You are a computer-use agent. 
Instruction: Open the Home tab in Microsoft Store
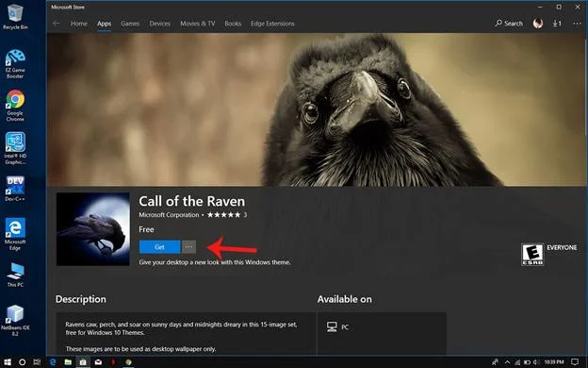79,24
